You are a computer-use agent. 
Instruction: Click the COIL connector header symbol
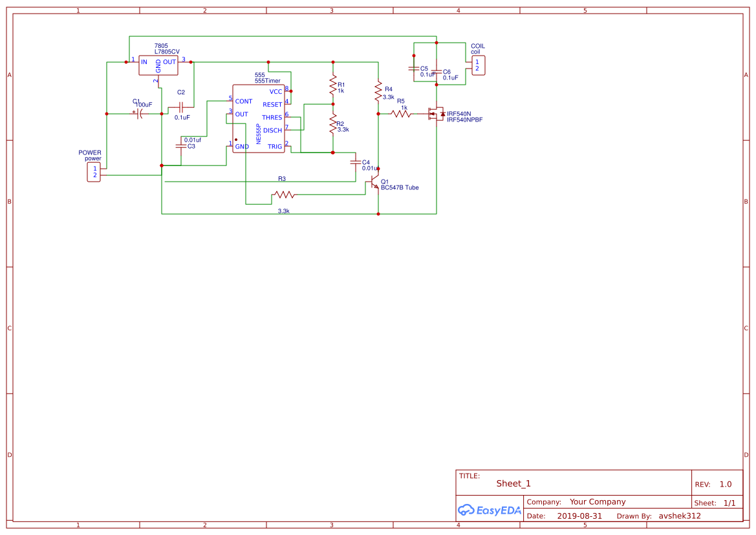point(479,65)
